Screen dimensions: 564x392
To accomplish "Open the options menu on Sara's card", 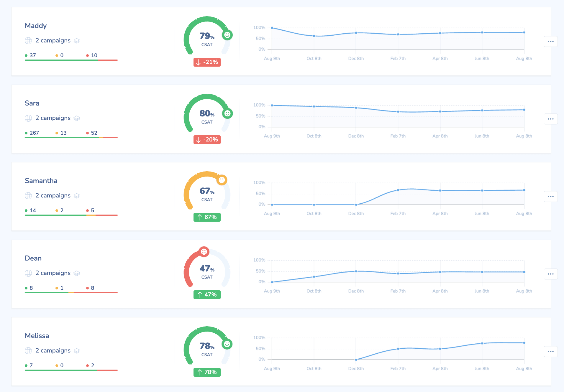I will [550, 119].
